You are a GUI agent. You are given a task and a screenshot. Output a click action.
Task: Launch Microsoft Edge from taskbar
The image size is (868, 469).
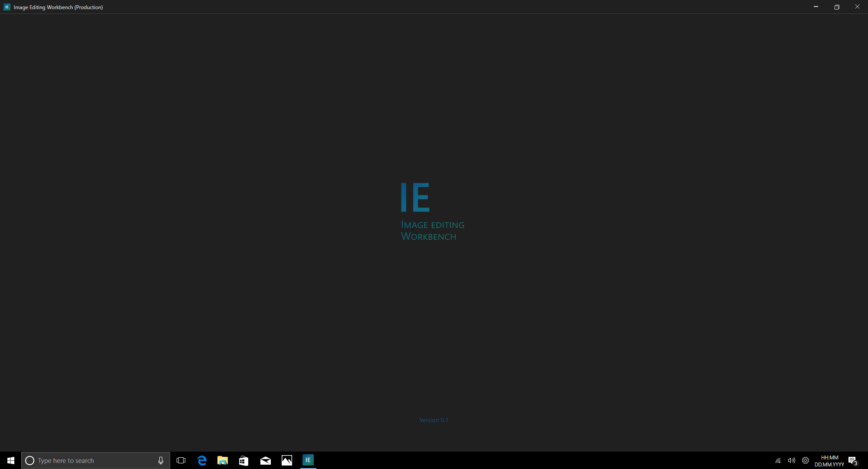(x=202, y=460)
